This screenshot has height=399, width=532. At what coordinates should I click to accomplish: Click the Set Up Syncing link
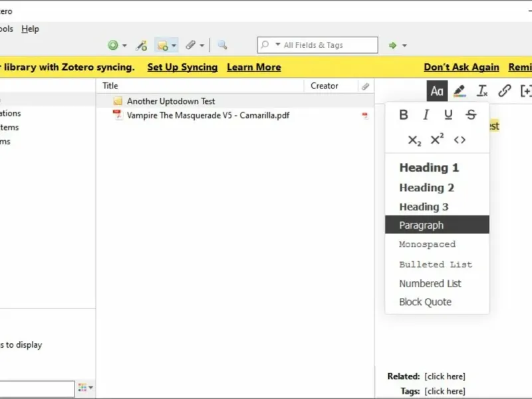pyautogui.click(x=182, y=67)
